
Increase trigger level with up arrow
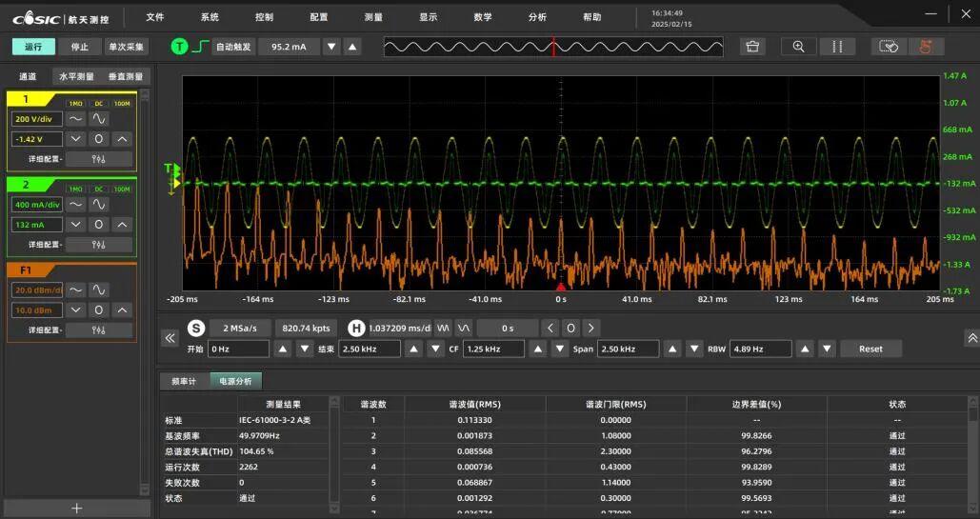[x=352, y=47]
